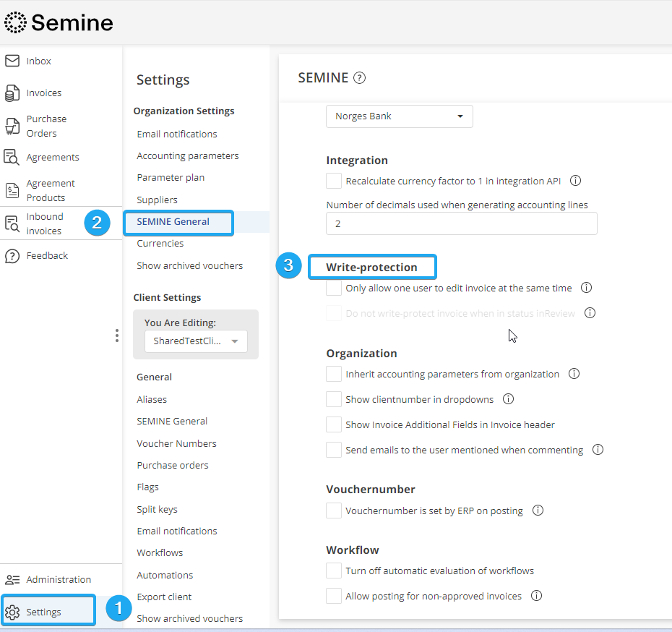
Task: Open the Norges Bank dropdown
Action: pos(399,116)
